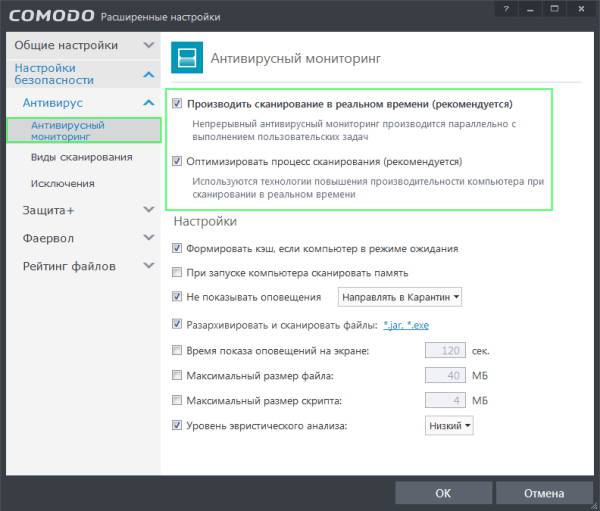Select the 'Рейтинг файлов' sidebar item
The height and width of the screenshot is (511, 600).
(x=69, y=266)
